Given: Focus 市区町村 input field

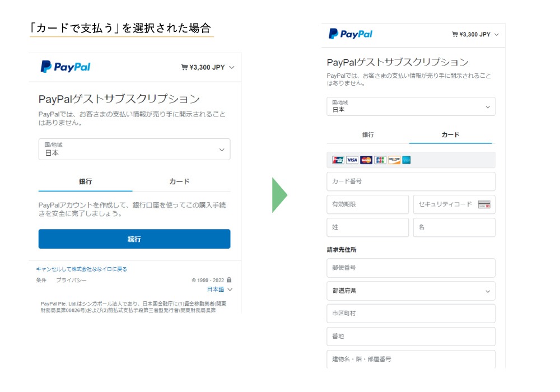Looking at the screenshot, I should click(x=410, y=314).
